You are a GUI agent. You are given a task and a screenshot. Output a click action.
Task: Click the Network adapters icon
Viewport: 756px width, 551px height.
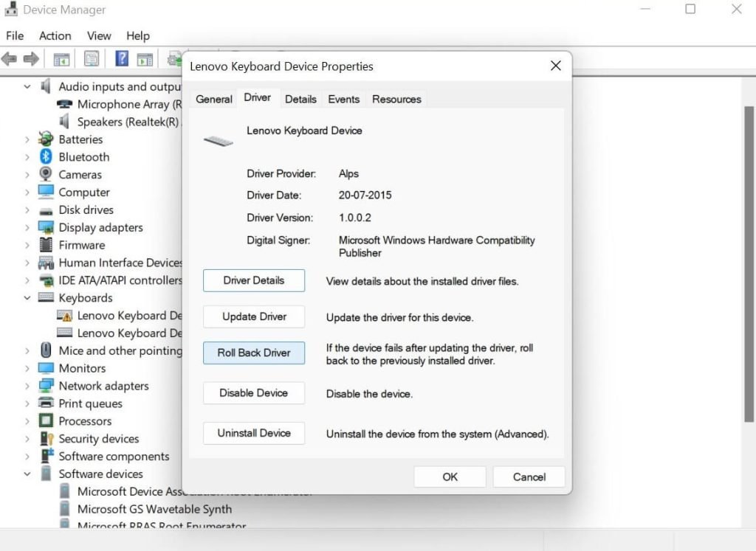pyautogui.click(x=46, y=385)
